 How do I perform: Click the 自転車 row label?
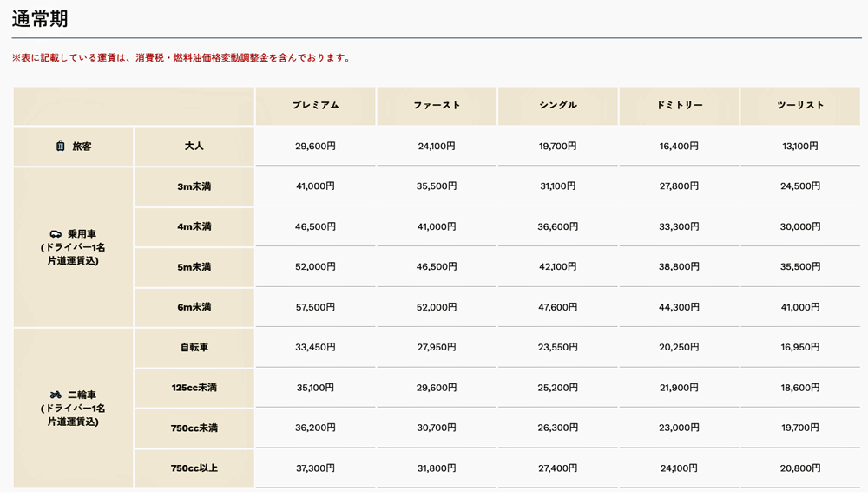[194, 348]
